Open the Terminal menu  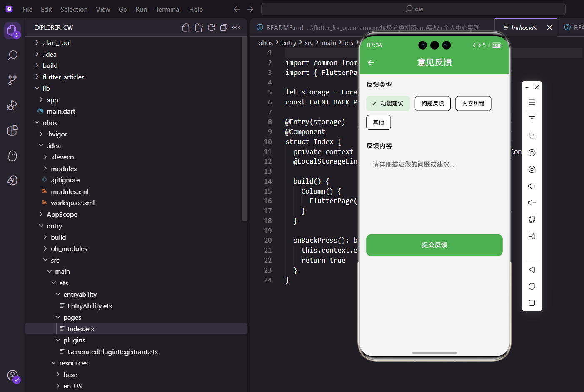(168, 9)
